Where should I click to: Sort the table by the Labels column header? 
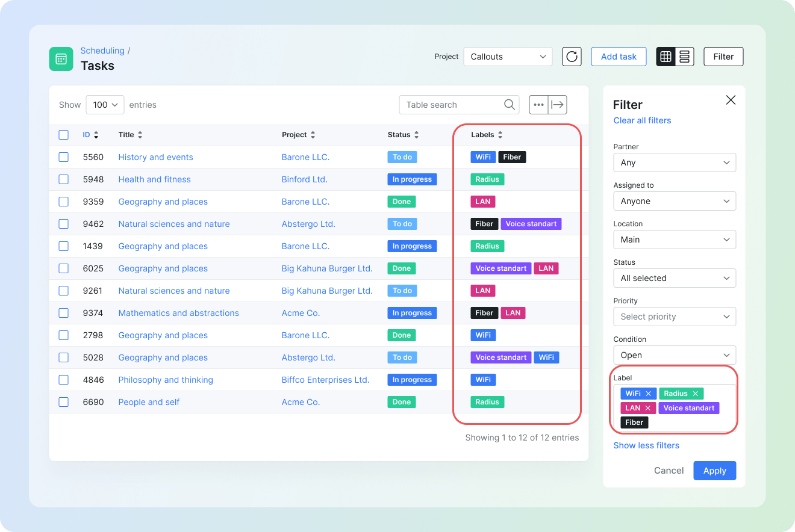click(487, 135)
